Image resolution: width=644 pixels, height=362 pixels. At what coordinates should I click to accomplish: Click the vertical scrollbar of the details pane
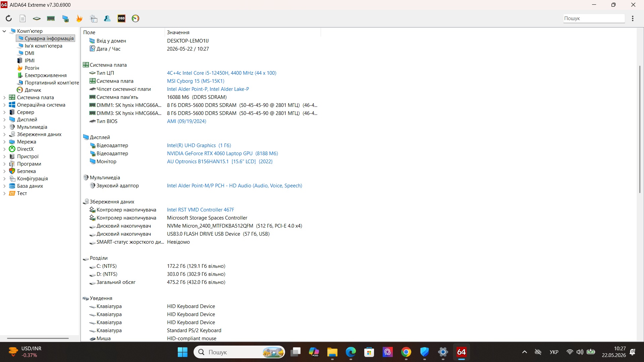tap(640, 129)
